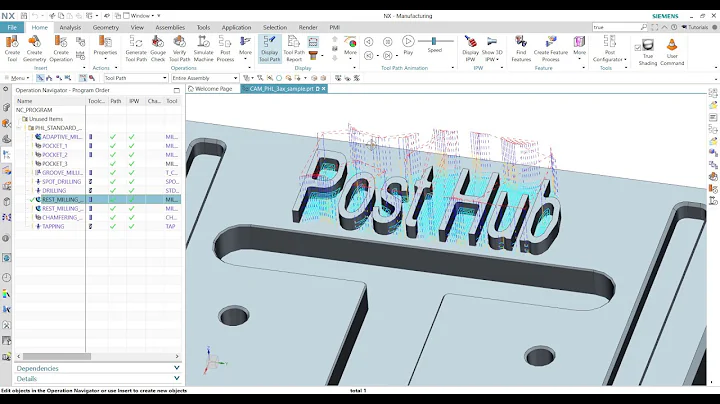Viewport: 720px width, 404px height.
Task: Stop the tool path animation
Action: coord(388,42)
